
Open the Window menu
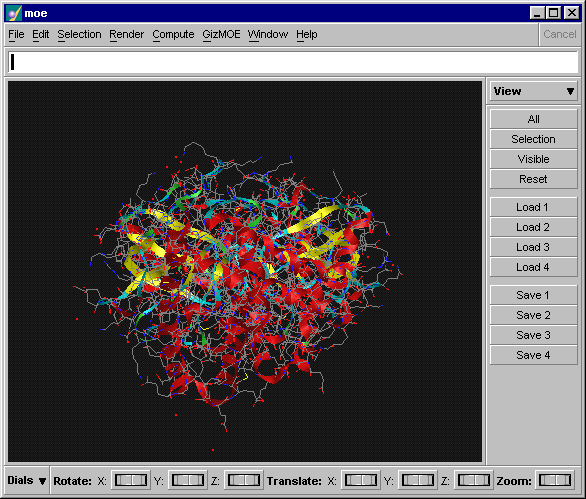click(268, 34)
